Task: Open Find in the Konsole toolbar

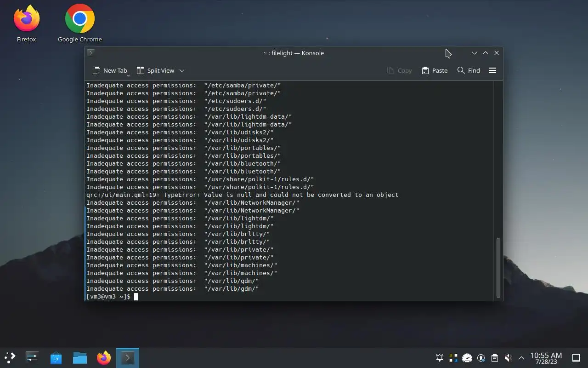Action: coord(469,70)
